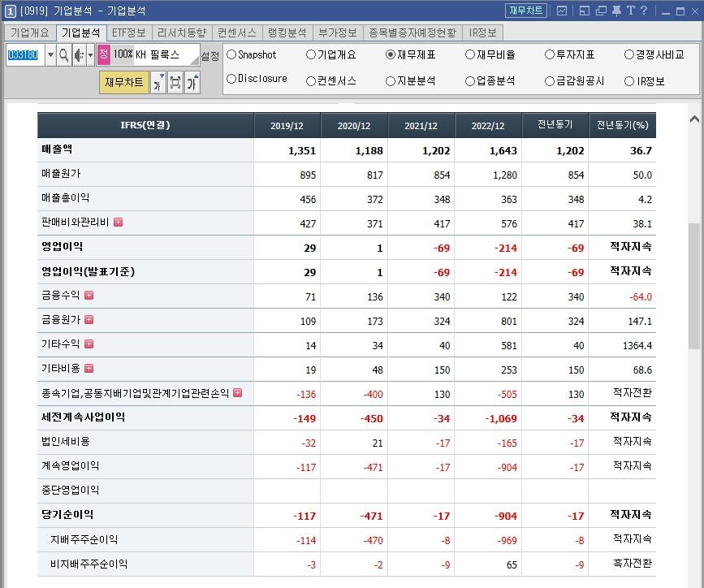
Task: Switch to the 기업분석 tab
Action: click(81, 32)
